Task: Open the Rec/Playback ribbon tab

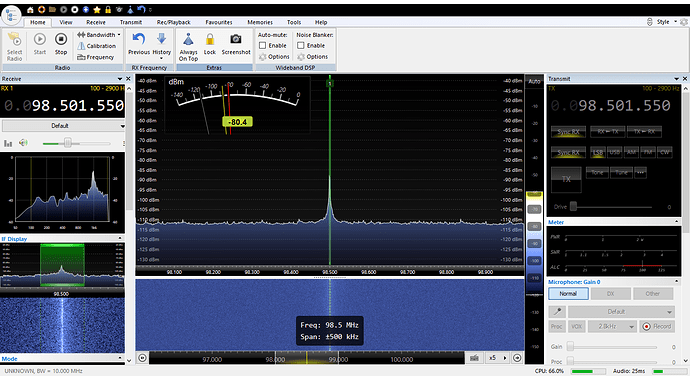Action: 173,22
